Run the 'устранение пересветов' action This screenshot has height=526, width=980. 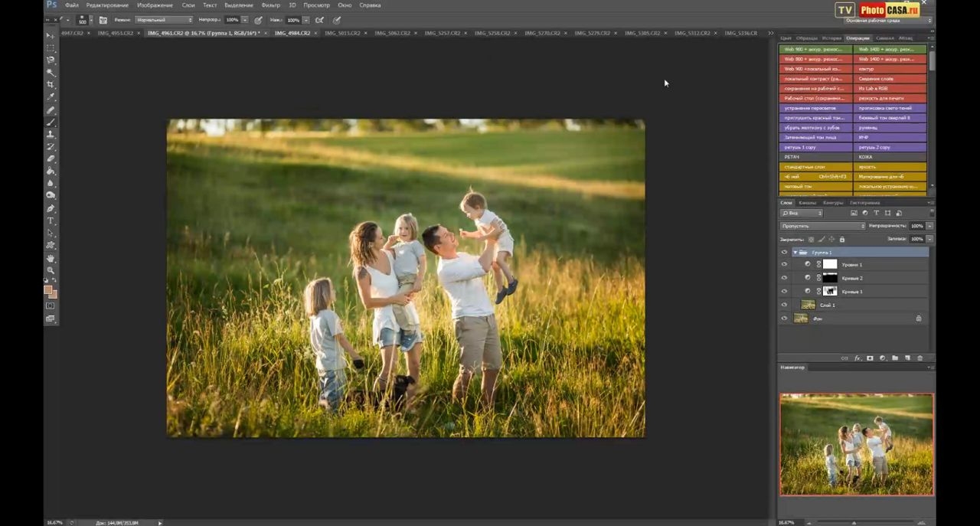pos(815,108)
